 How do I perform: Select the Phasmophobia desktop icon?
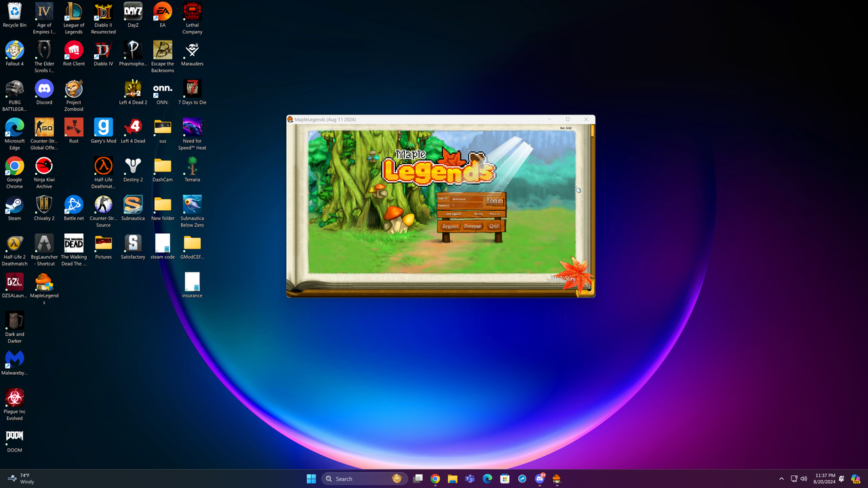(133, 54)
